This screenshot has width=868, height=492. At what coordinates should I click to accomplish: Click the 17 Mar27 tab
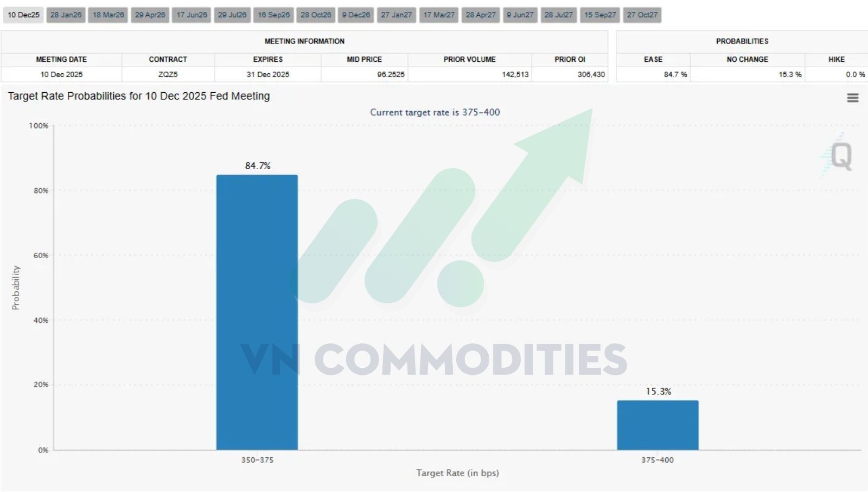coord(439,15)
